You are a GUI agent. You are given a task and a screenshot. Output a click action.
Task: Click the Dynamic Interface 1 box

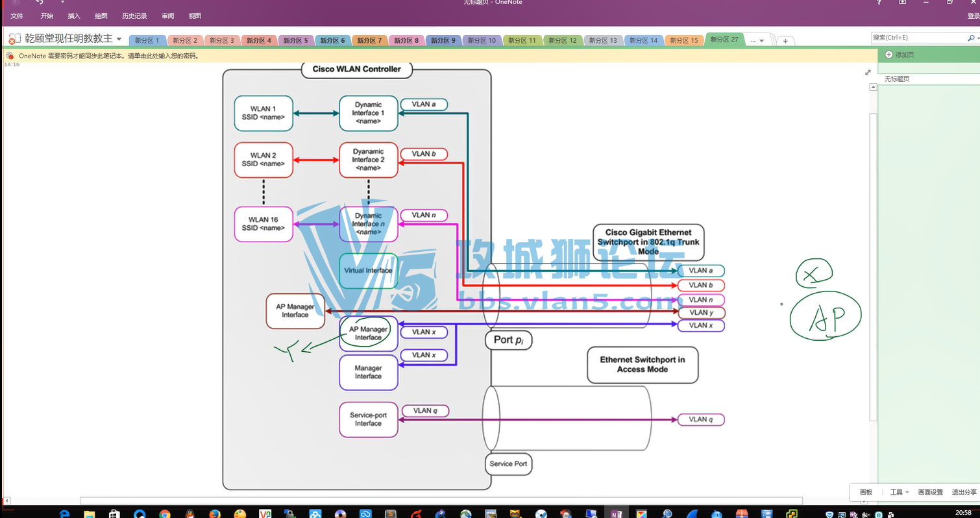click(x=368, y=113)
